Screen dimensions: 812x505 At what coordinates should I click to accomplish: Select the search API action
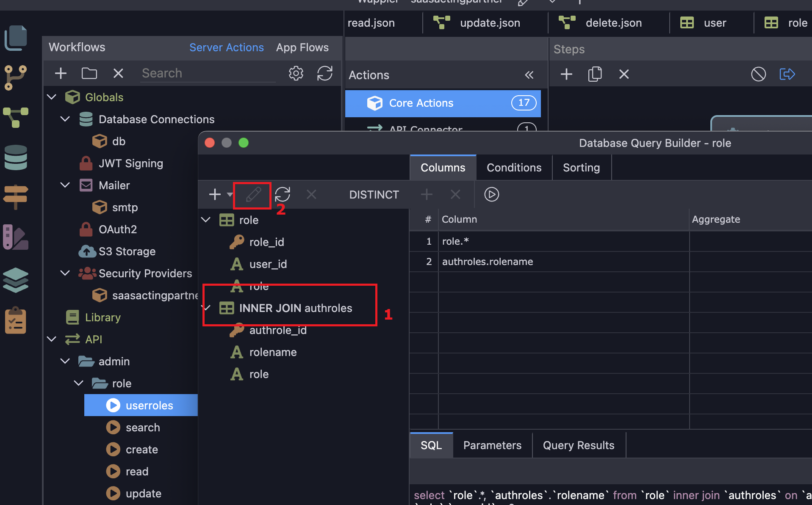click(x=143, y=428)
